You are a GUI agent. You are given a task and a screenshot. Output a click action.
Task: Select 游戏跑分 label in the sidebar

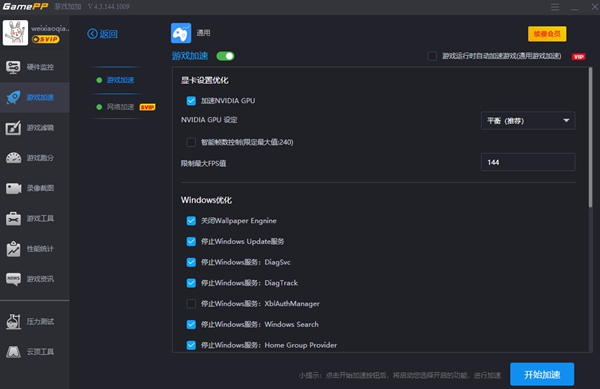[40, 158]
